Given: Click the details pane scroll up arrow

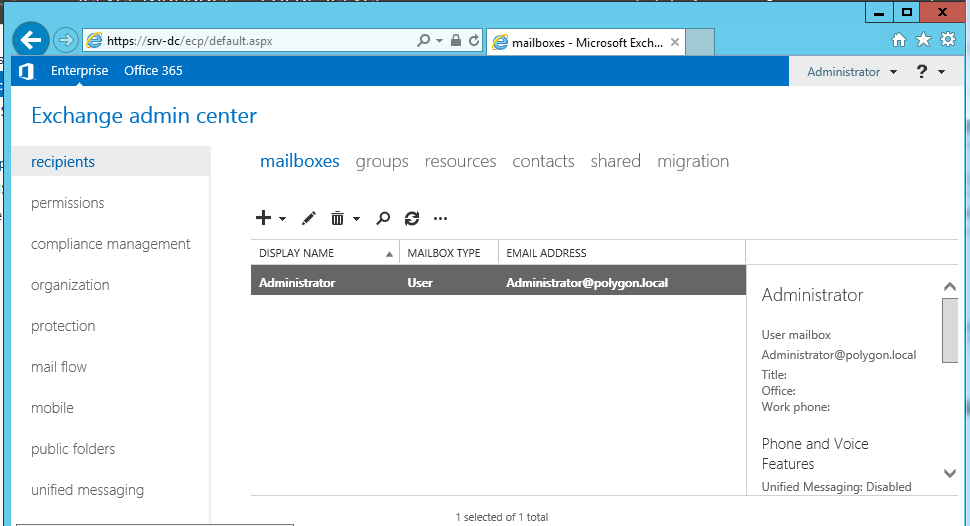Looking at the screenshot, I should coord(950,287).
